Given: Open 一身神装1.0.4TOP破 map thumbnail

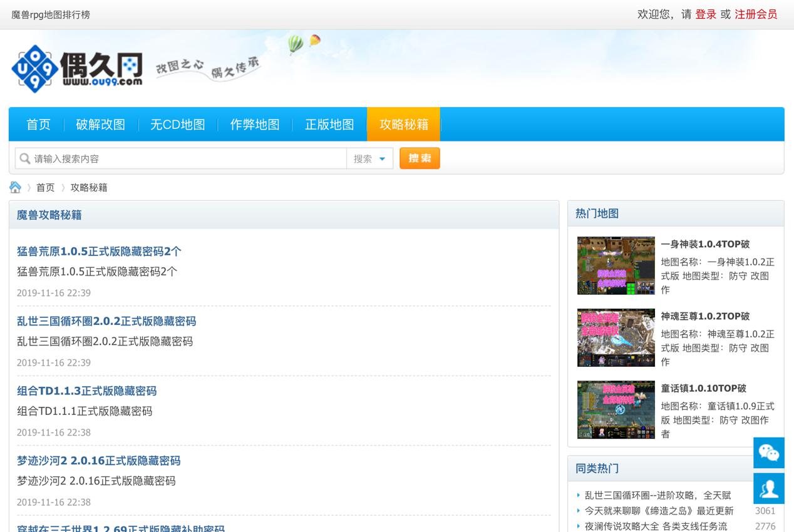Looking at the screenshot, I should coord(616,265).
